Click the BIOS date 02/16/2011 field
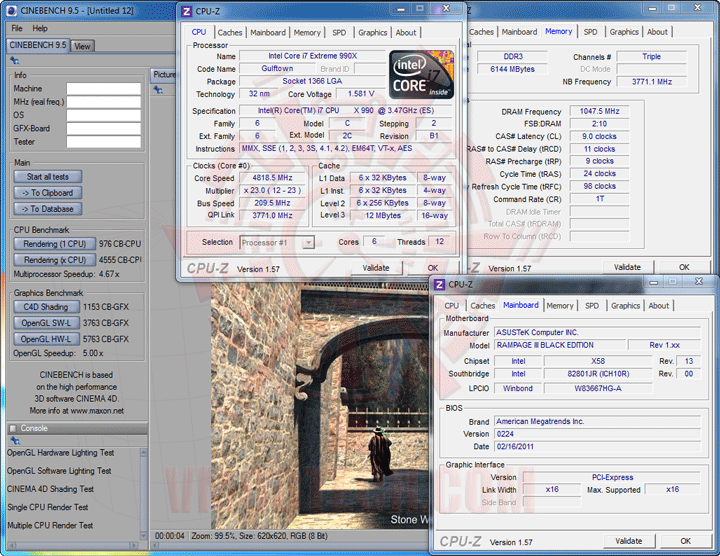720x556 pixels. click(597, 446)
